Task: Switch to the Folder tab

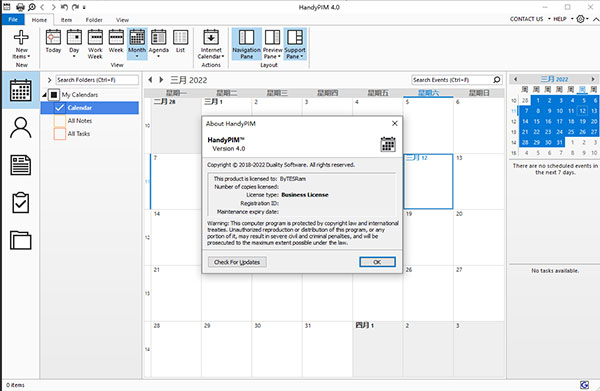Action: (x=94, y=20)
